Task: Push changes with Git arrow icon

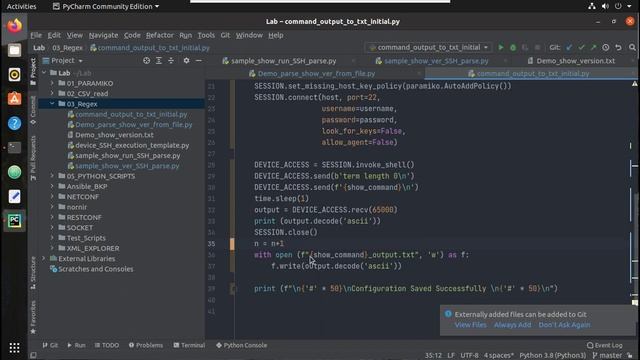Action: 593,47
